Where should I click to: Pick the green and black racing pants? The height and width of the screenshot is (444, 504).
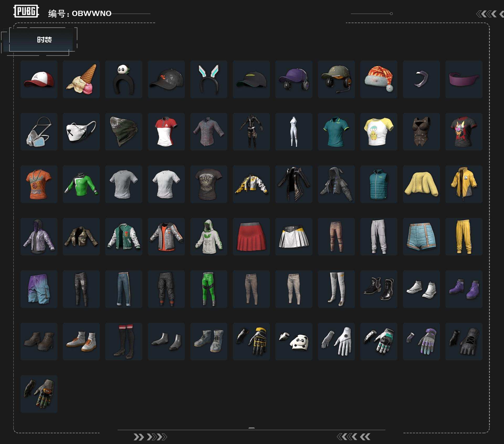click(x=209, y=289)
